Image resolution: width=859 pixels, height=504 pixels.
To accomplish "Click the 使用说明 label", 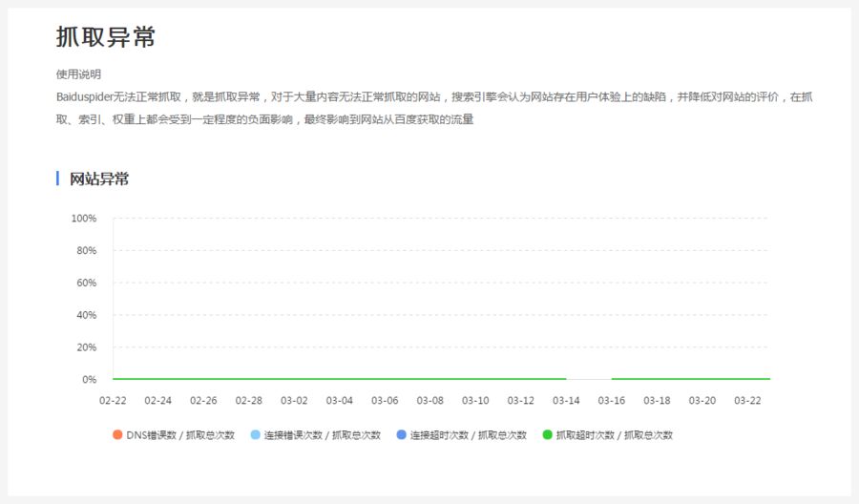I will (78, 73).
